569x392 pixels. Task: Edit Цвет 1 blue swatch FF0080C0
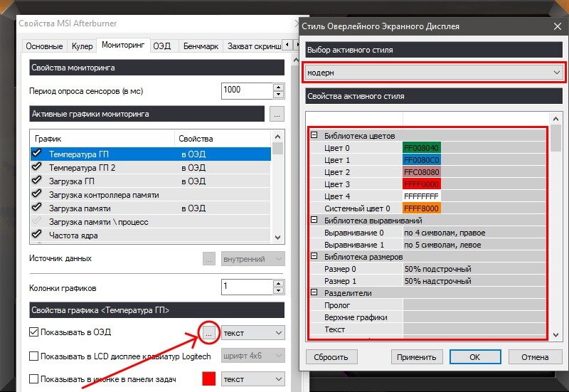click(x=422, y=160)
